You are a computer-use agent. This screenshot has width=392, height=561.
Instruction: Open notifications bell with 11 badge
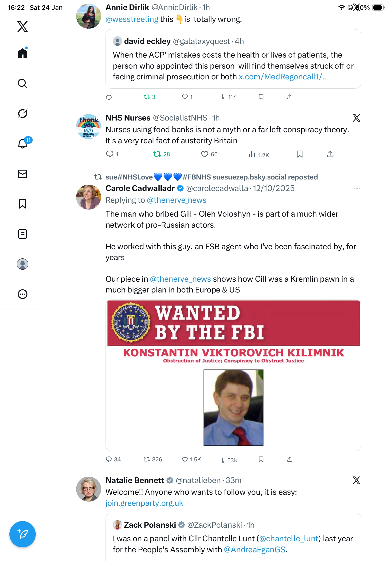click(23, 144)
